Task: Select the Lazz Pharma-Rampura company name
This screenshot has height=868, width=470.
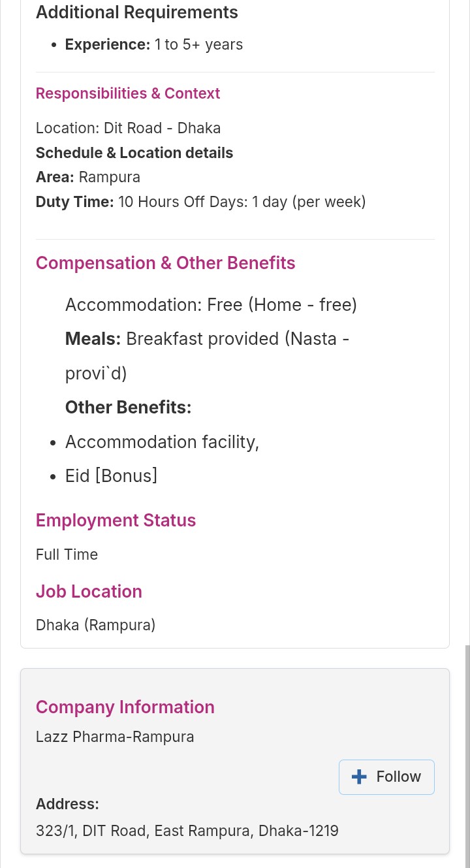Action: coord(115,737)
